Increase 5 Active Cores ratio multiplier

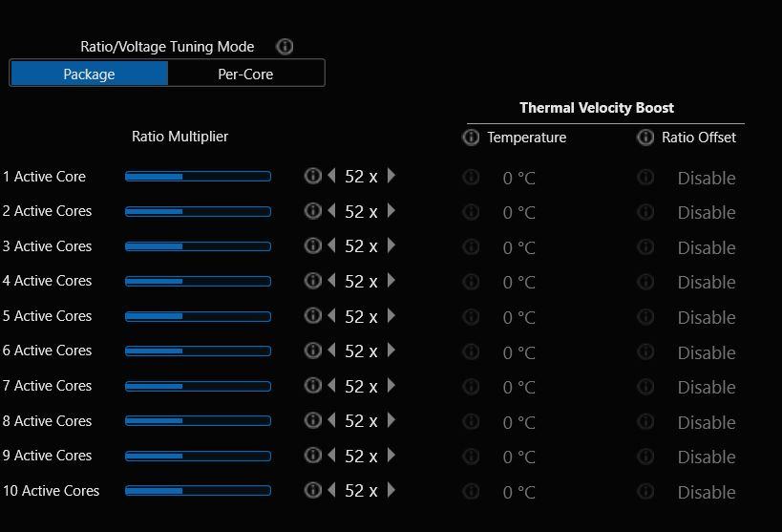(391, 316)
